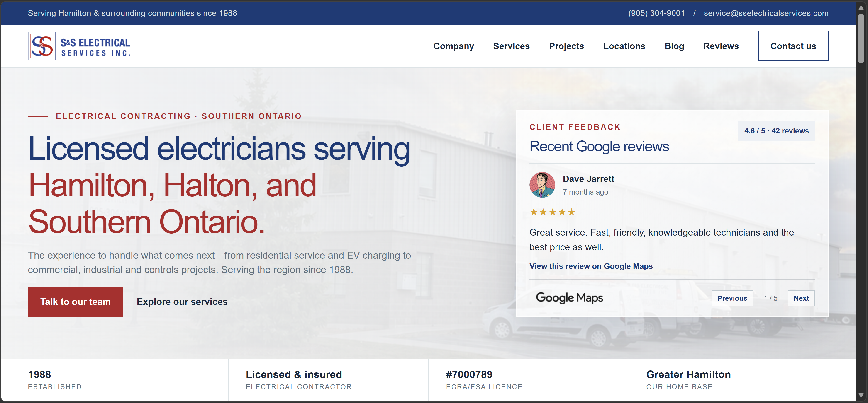This screenshot has width=868, height=403.
Task: Open the Company menu item
Action: 454,46
